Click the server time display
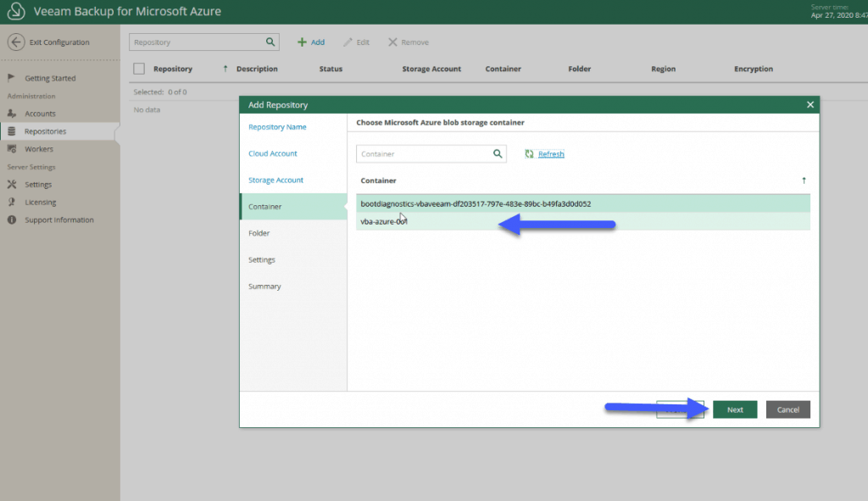Screen dimensions: 868x501 [x=839, y=11]
